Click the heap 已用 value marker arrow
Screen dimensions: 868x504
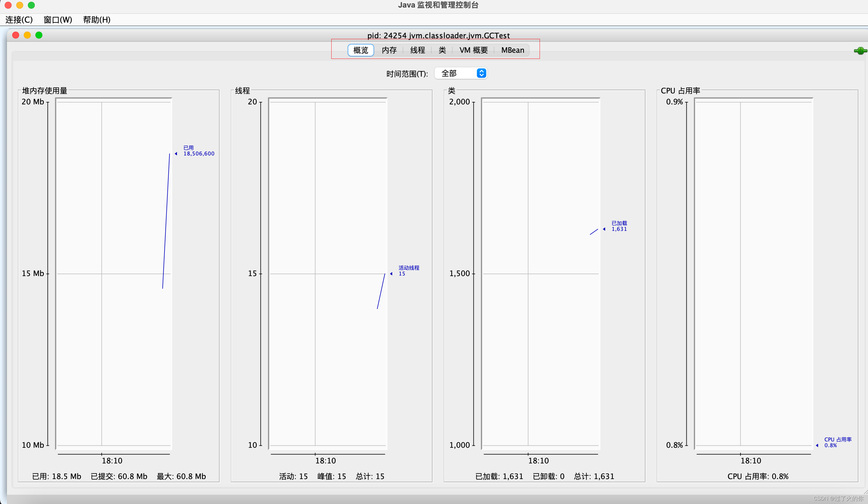click(176, 154)
